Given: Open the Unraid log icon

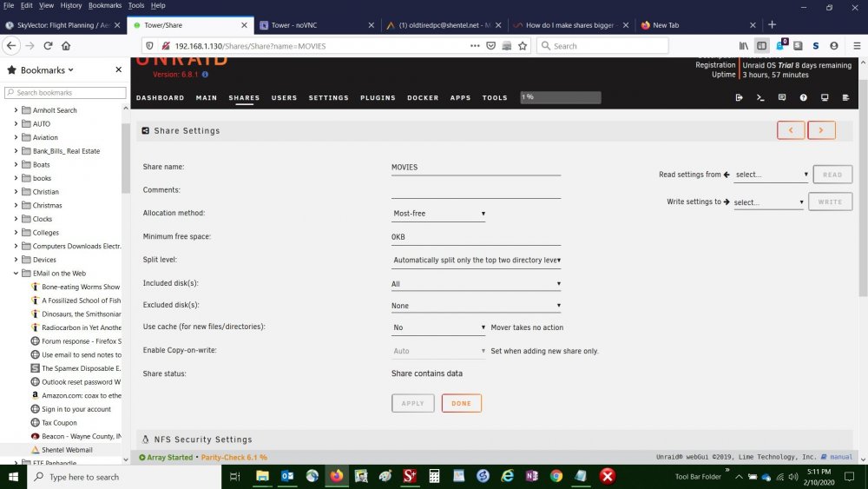Looking at the screenshot, I should pos(845,97).
